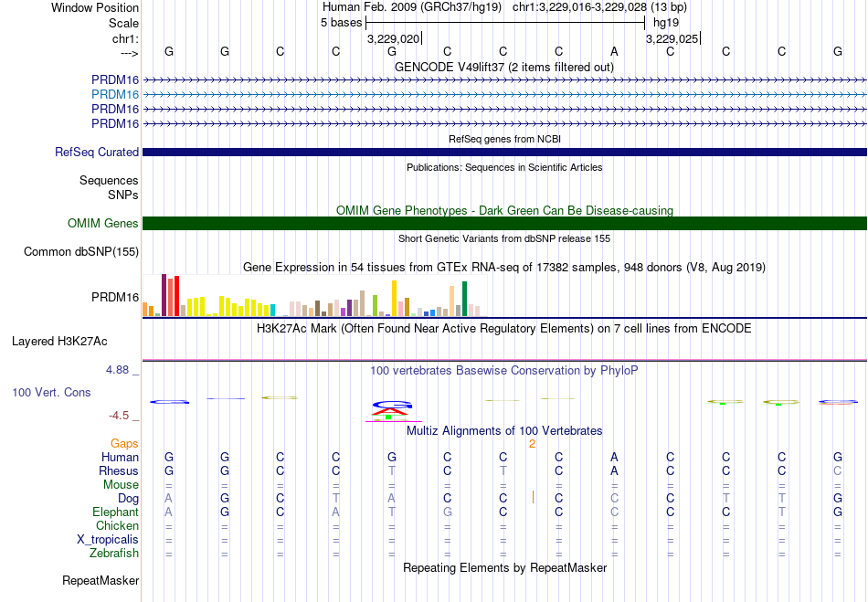Click the GTEx Gene Expression track title

pos(504,268)
